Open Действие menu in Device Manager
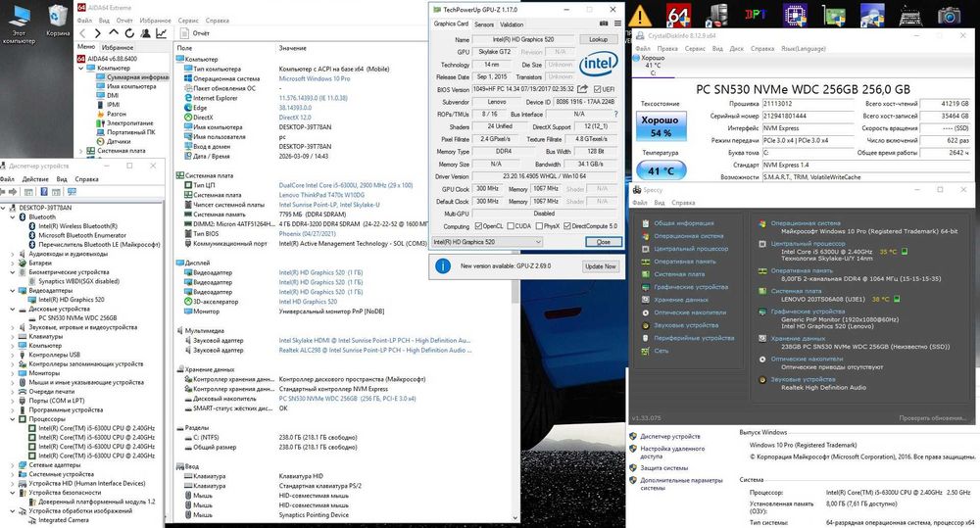 click(x=35, y=179)
